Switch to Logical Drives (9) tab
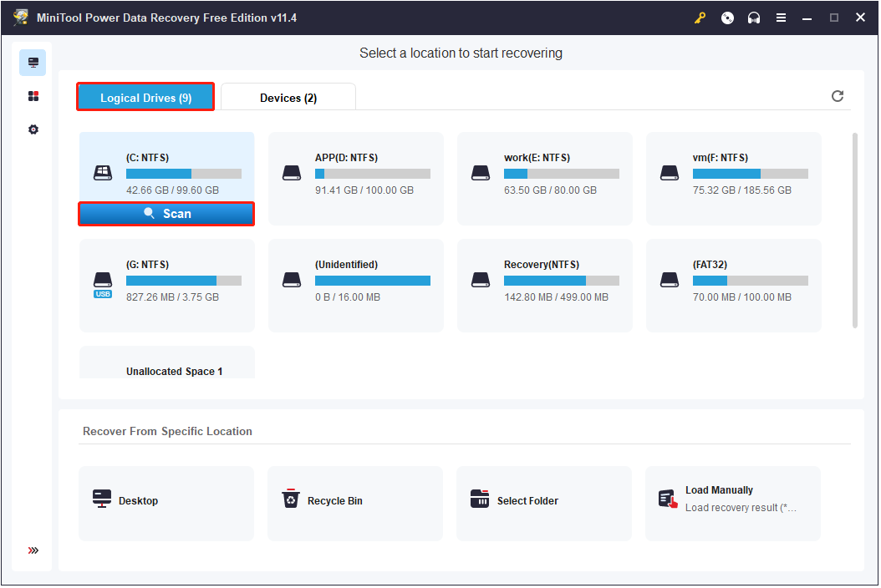 pos(145,97)
